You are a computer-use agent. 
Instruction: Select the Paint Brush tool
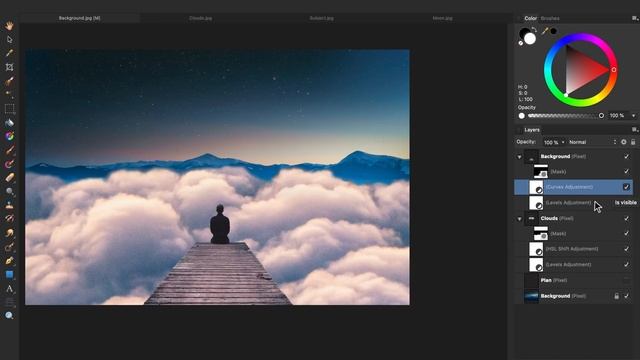9,150
